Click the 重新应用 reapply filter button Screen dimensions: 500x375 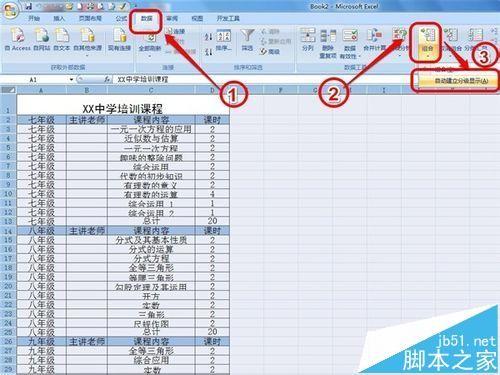pos(276,41)
